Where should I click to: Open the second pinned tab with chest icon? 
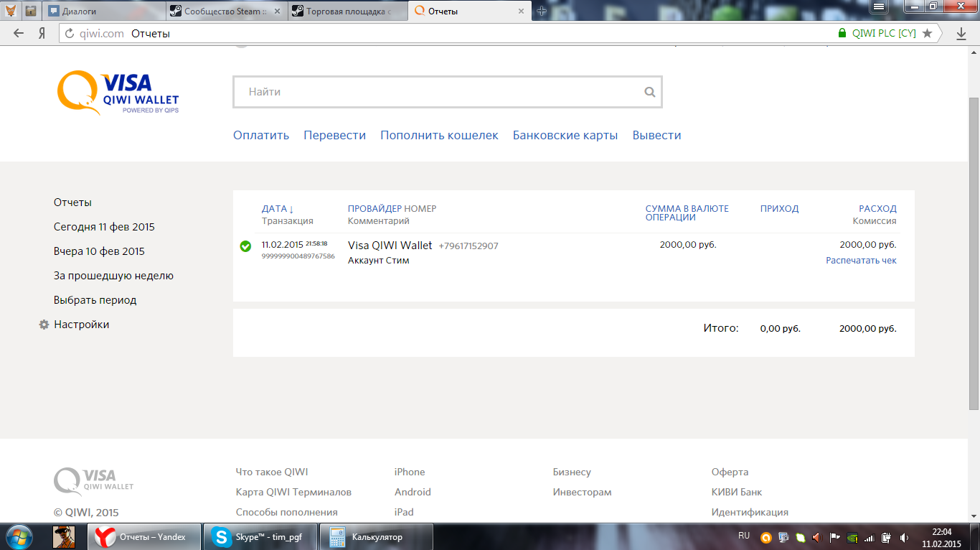[31, 11]
